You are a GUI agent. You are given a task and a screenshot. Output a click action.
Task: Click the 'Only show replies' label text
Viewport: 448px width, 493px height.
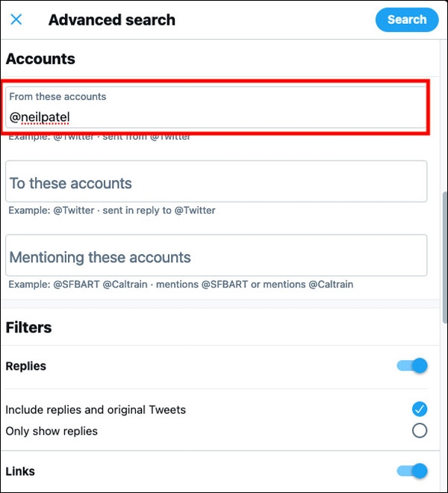[x=52, y=431]
